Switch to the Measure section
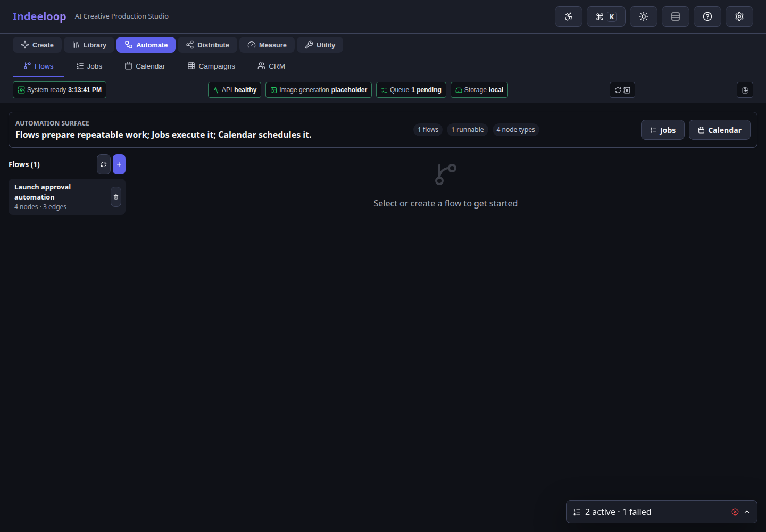 (267, 45)
